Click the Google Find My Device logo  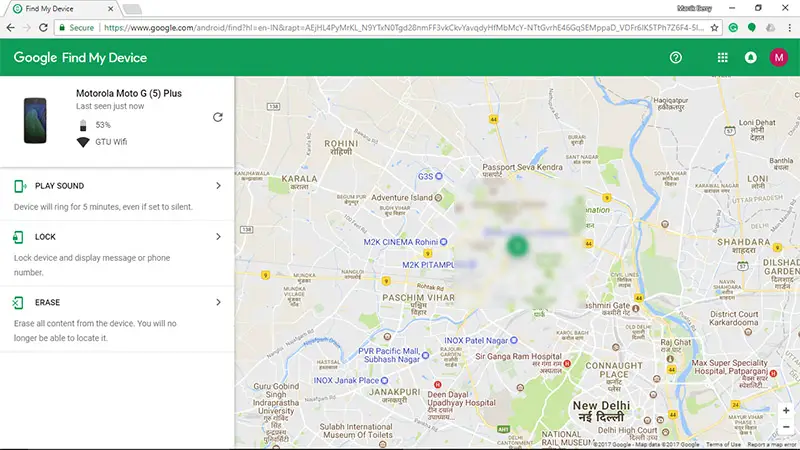pos(80,58)
